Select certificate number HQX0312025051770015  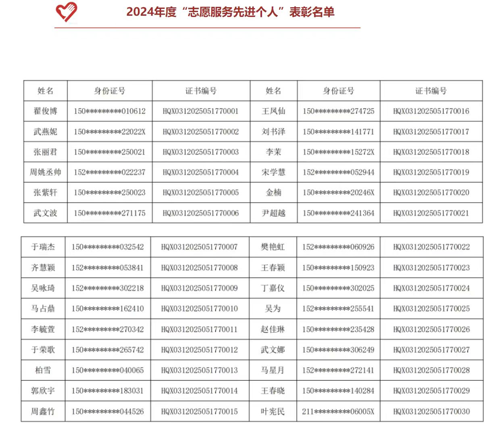click(199, 412)
